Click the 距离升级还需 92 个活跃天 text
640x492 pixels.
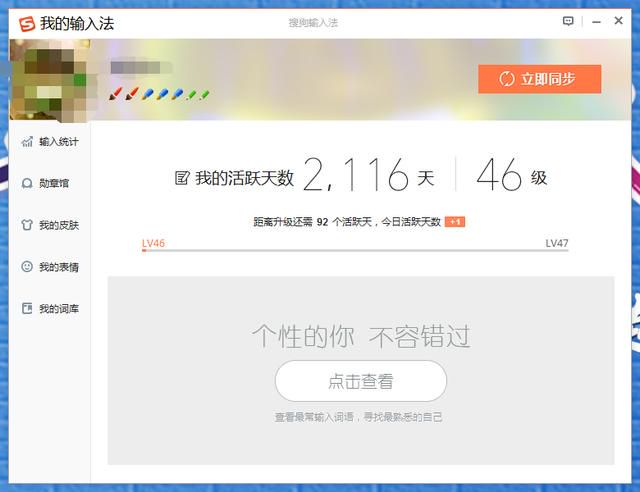click(x=313, y=222)
